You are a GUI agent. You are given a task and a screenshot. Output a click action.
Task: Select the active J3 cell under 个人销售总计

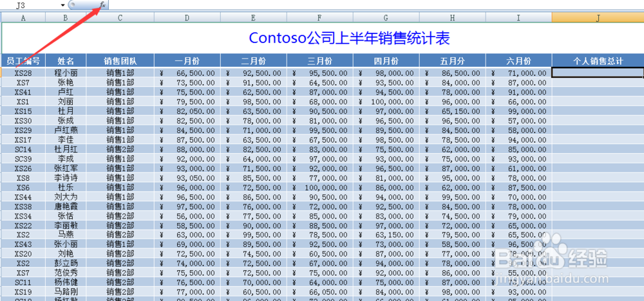(x=598, y=73)
